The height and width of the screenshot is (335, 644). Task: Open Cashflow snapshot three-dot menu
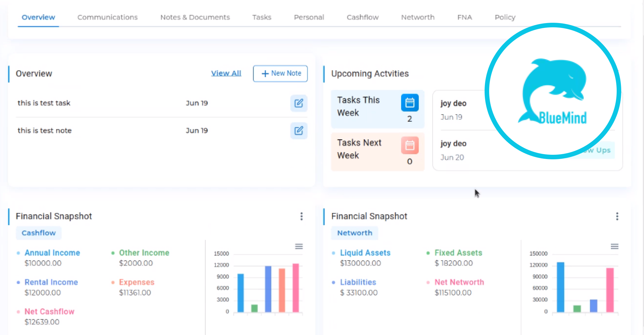click(302, 216)
